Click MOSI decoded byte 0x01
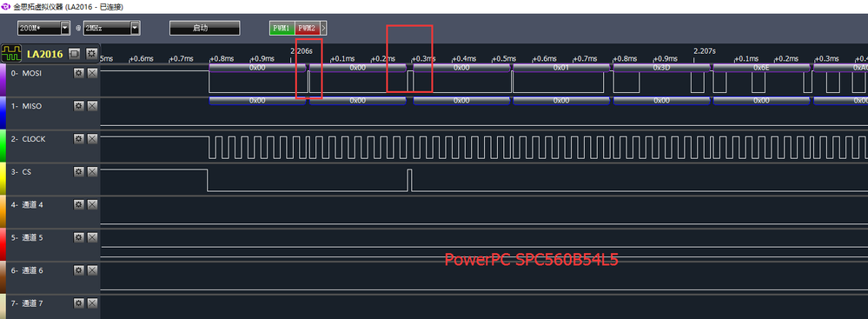The height and width of the screenshot is (319, 868). 561,68
